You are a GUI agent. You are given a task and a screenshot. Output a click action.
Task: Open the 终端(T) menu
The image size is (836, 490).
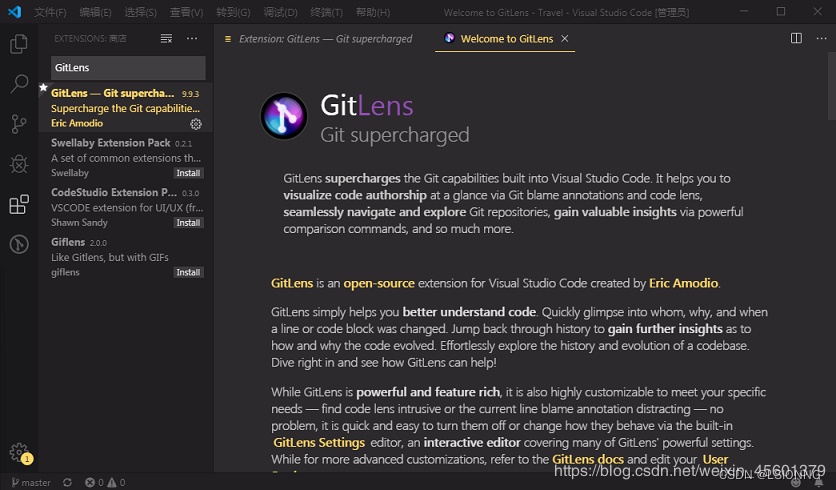click(326, 12)
